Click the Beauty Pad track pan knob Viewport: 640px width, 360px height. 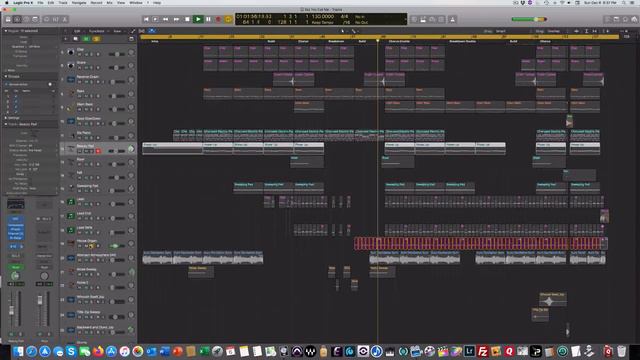click(x=131, y=149)
